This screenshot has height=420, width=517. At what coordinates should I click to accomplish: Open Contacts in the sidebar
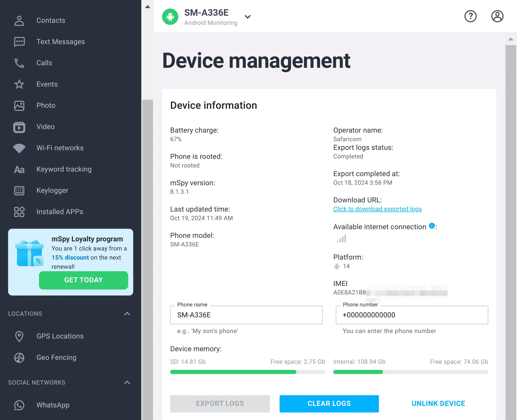(x=51, y=21)
